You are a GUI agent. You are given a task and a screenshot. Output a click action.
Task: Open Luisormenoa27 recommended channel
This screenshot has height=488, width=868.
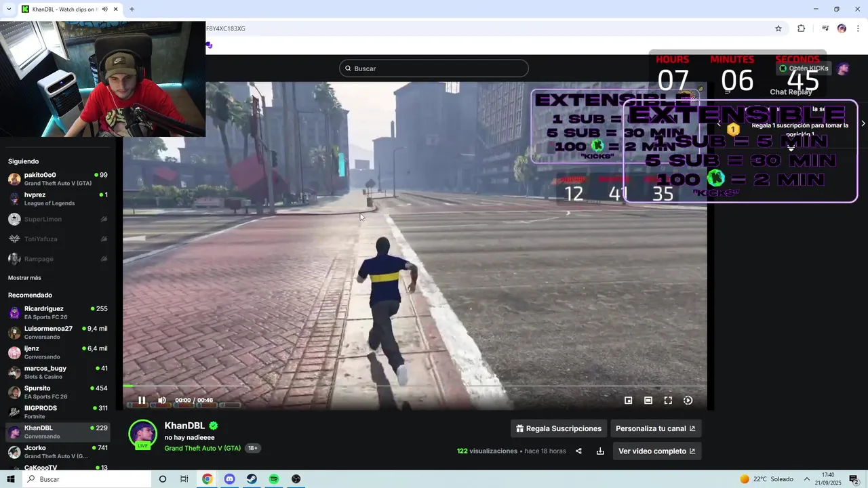pos(58,333)
